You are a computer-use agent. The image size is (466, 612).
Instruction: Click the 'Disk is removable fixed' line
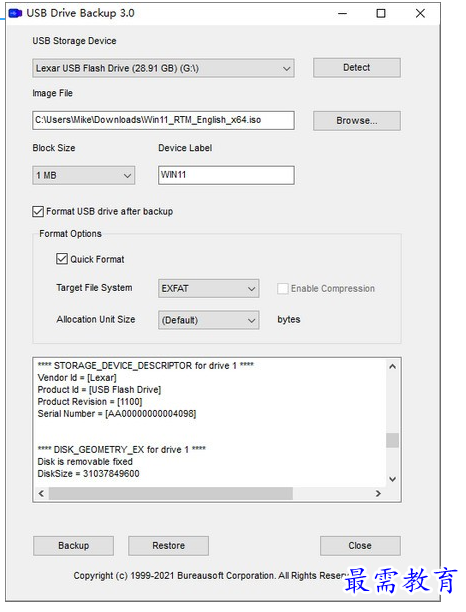[85, 462]
